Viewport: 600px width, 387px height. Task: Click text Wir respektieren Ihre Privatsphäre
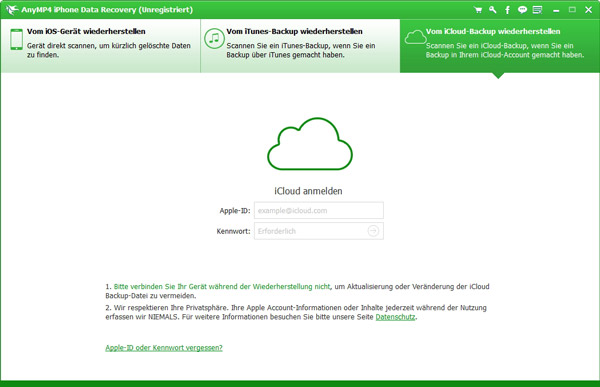pyautogui.click(x=171, y=308)
